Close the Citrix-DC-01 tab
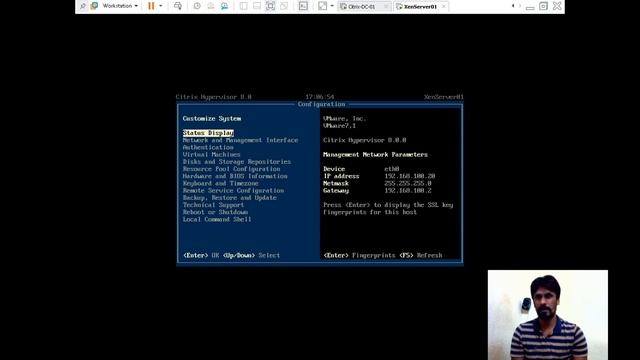 pos(386,7)
